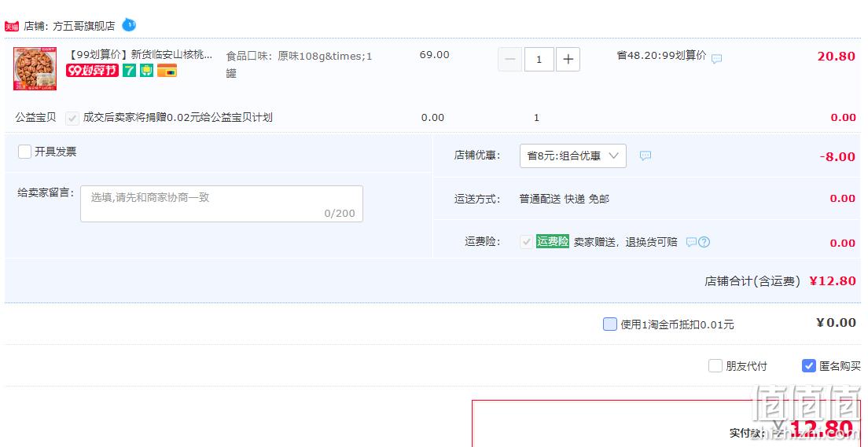Click the question mark help icon for 运费险
Screen dimensions: 868x447
(x=704, y=242)
